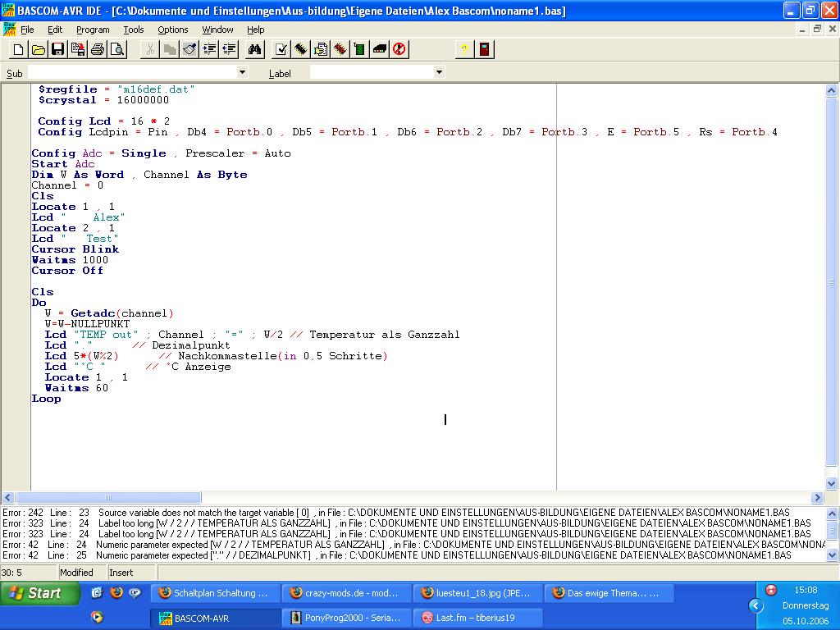Expand hidden system tray icons arrow
Screen dimensions: 840x630
coord(756,606)
